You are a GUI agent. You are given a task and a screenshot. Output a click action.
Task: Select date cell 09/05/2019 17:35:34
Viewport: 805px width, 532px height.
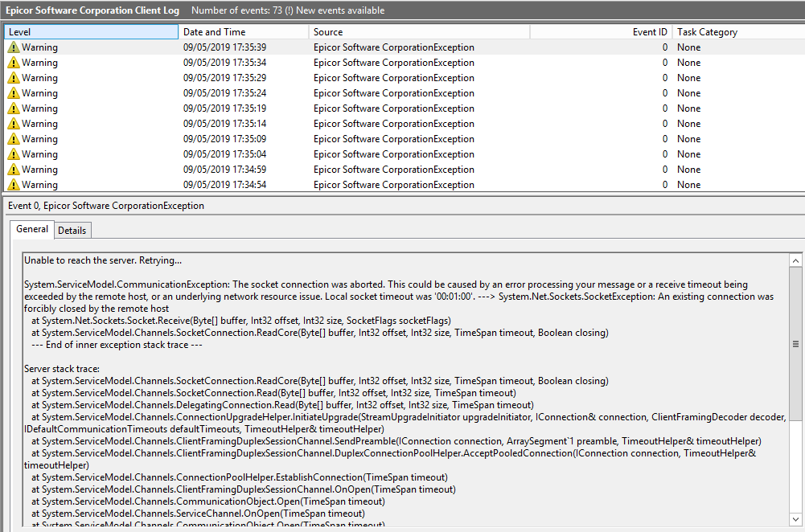pos(225,63)
